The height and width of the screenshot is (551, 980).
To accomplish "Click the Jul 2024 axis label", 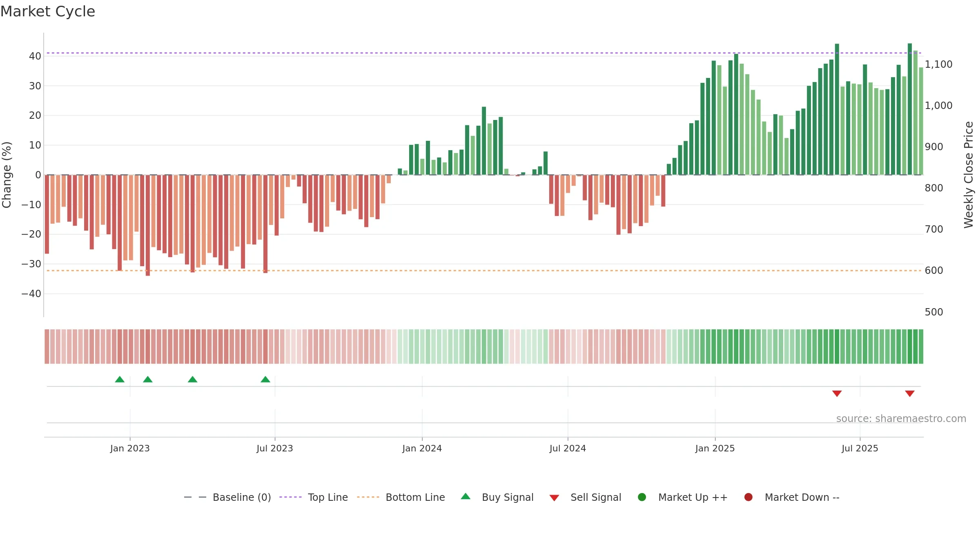I will (x=568, y=448).
